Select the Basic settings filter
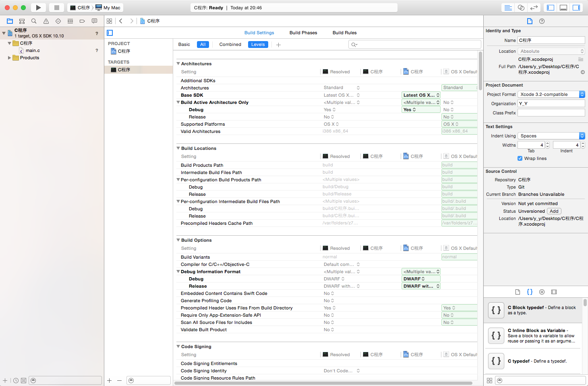The width and height of the screenshot is (588, 386). pyautogui.click(x=184, y=44)
